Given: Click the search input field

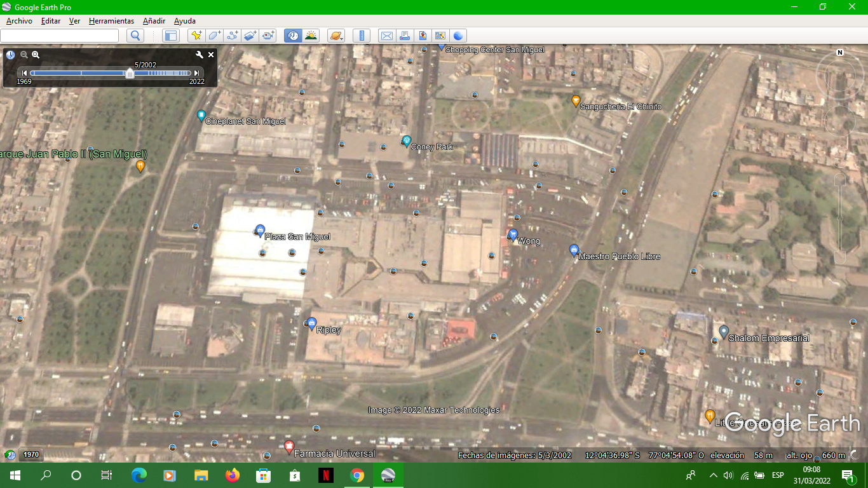Looking at the screenshot, I should click(59, 36).
